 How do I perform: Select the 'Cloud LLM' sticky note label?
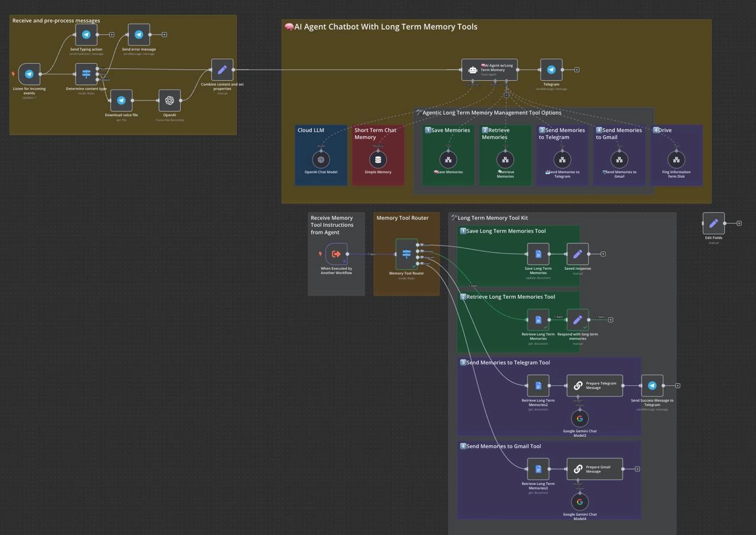click(x=311, y=131)
